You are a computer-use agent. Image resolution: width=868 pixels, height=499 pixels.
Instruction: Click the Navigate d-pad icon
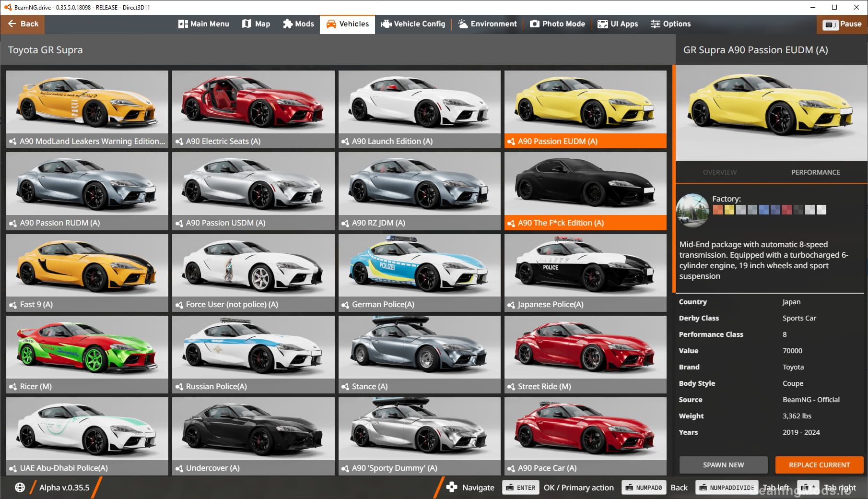[451, 487]
